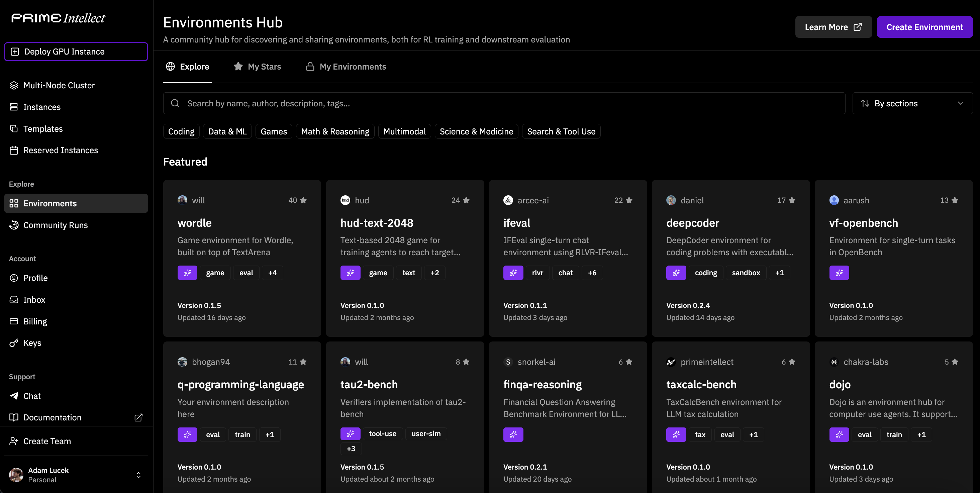The width and height of the screenshot is (980, 493).
Task: Star the wordle environment
Action: tap(303, 200)
